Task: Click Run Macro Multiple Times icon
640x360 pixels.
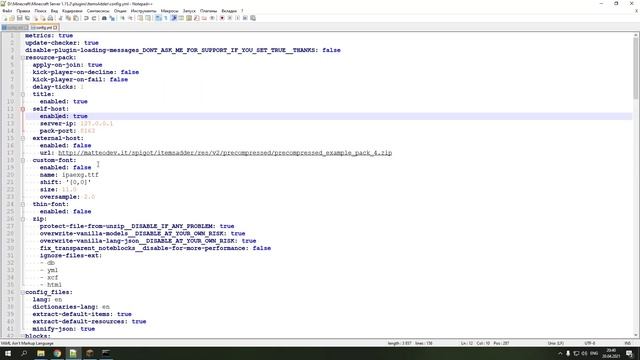Action: tap(245, 18)
